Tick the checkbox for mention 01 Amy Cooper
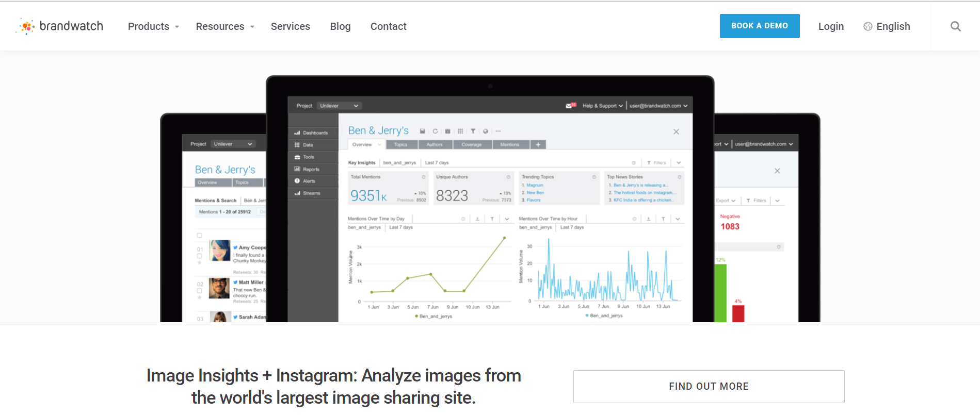The height and width of the screenshot is (415, 980). pos(200,256)
